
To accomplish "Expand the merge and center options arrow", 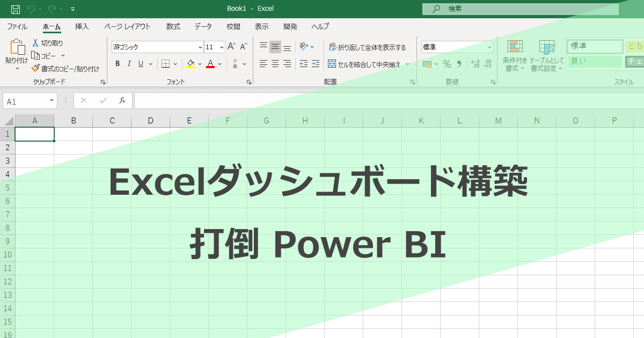I will tap(407, 64).
